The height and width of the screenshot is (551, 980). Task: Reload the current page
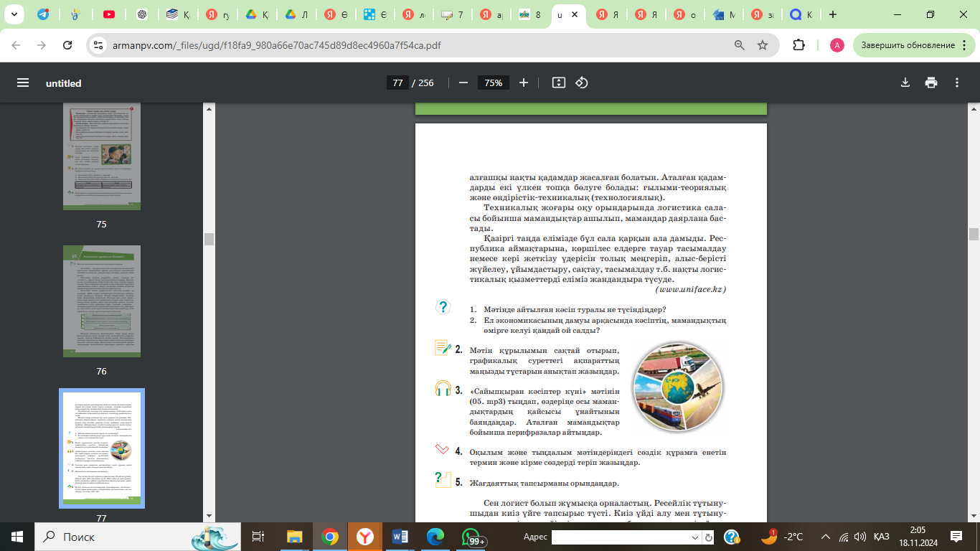pos(67,45)
